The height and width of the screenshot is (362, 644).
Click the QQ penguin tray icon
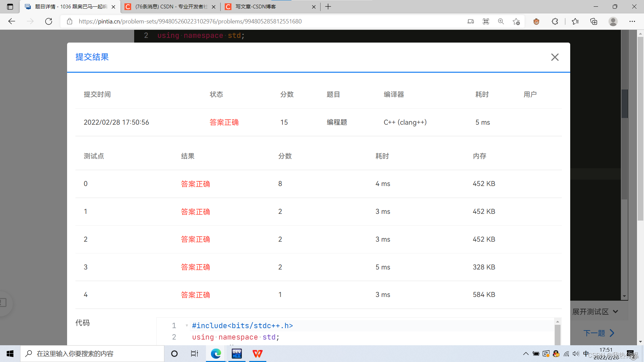[556, 354]
